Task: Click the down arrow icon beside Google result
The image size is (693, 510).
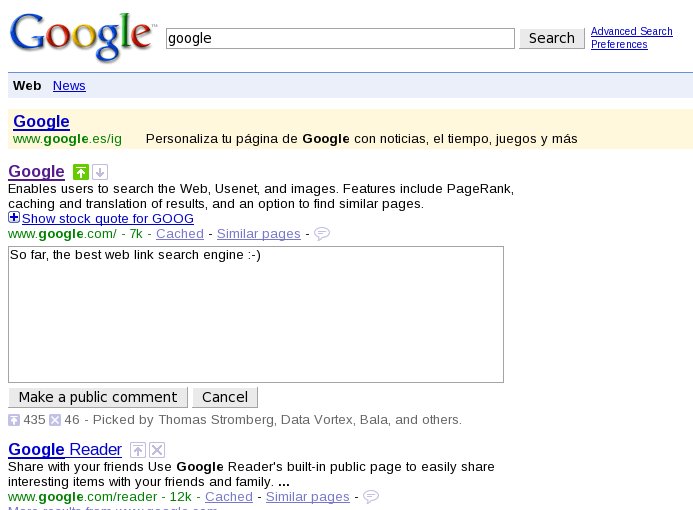Action: pos(99,172)
